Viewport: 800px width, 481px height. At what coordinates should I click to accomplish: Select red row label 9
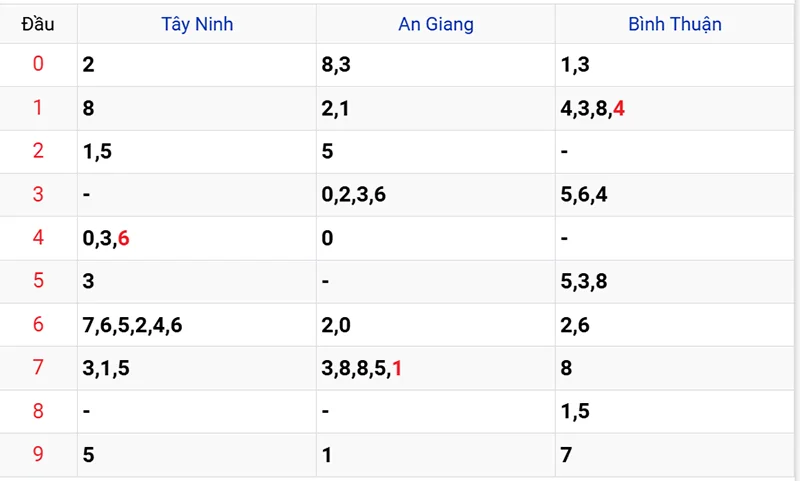[38, 453]
